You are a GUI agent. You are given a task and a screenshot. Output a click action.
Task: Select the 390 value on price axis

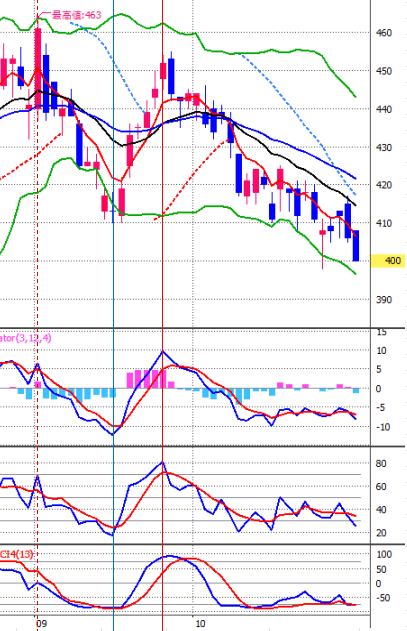click(x=384, y=300)
